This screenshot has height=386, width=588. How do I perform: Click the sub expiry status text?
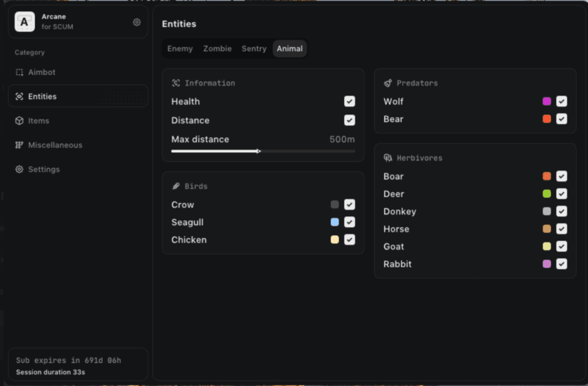click(69, 360)
